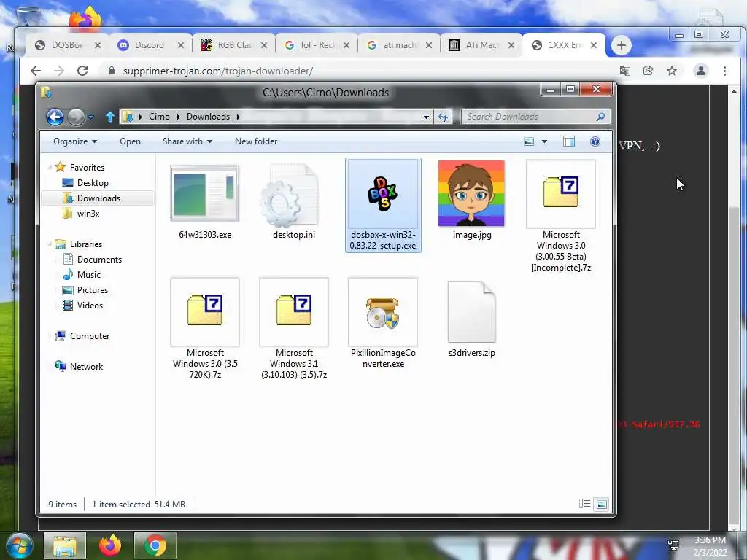Switch to large icons view in status bar

(x=602, y=504)
